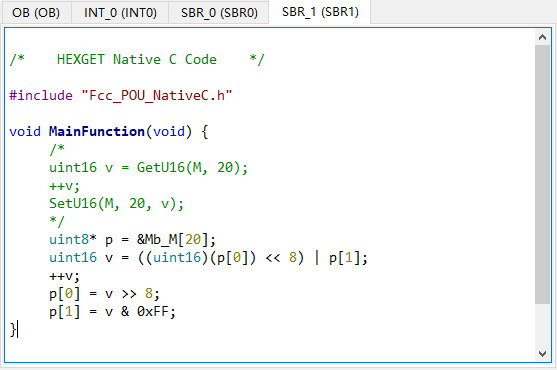This screenshot has height=370, width=557.
Task: Click the "Fcc_POU_NativeC.h" string
Action: tap(157, 96)
